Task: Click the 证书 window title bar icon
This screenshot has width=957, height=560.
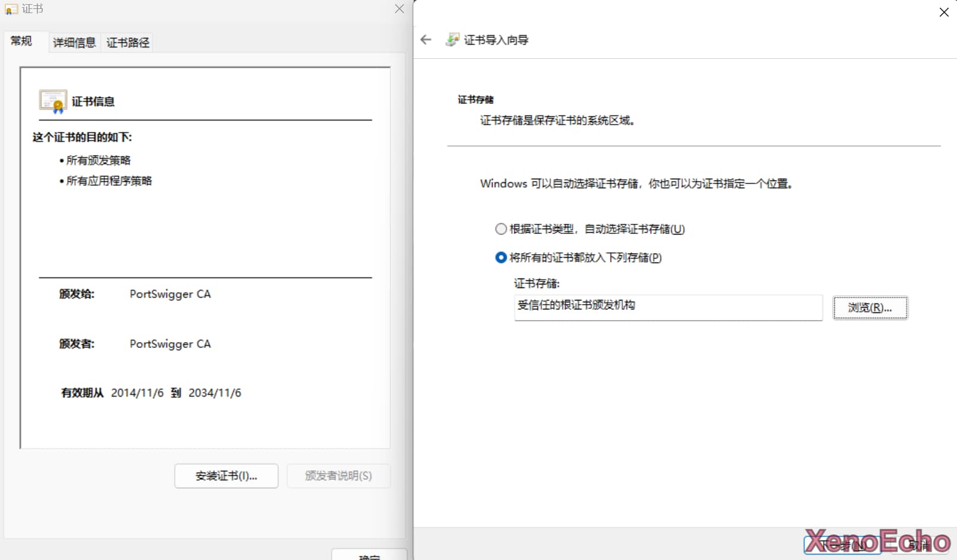Action: point(11,9)
